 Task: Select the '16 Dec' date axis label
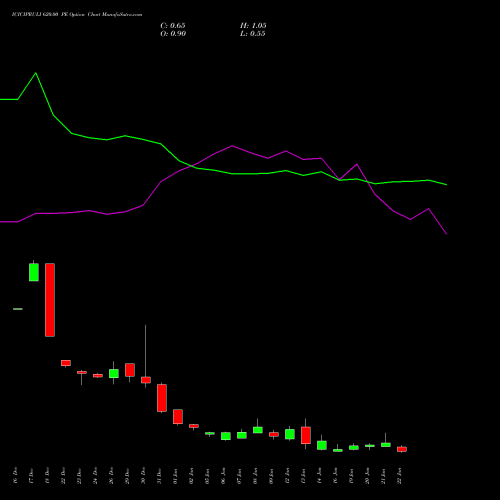(16, 475)
